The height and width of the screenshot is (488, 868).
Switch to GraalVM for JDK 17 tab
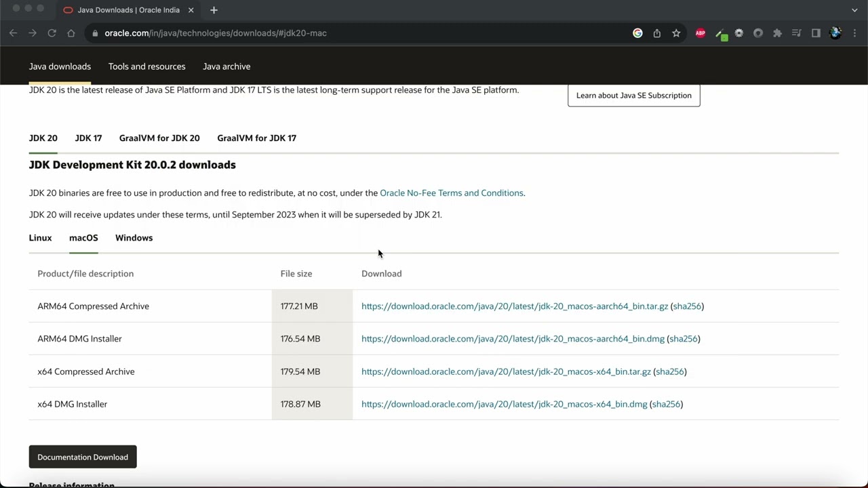point(256,138)
